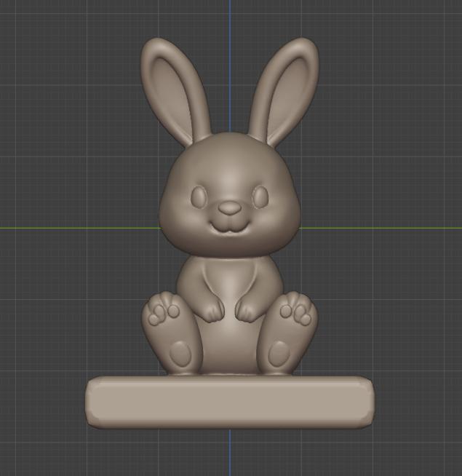Click the bunny model's head in the viewport
The height and width of the screenshot is (476, 462).
click(x=230, y=195)
